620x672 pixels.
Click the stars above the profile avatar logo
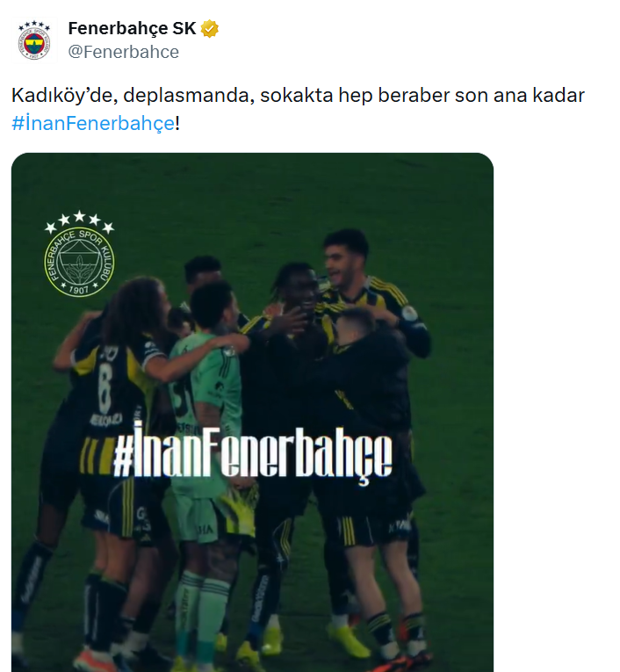(x=34, y=25)
